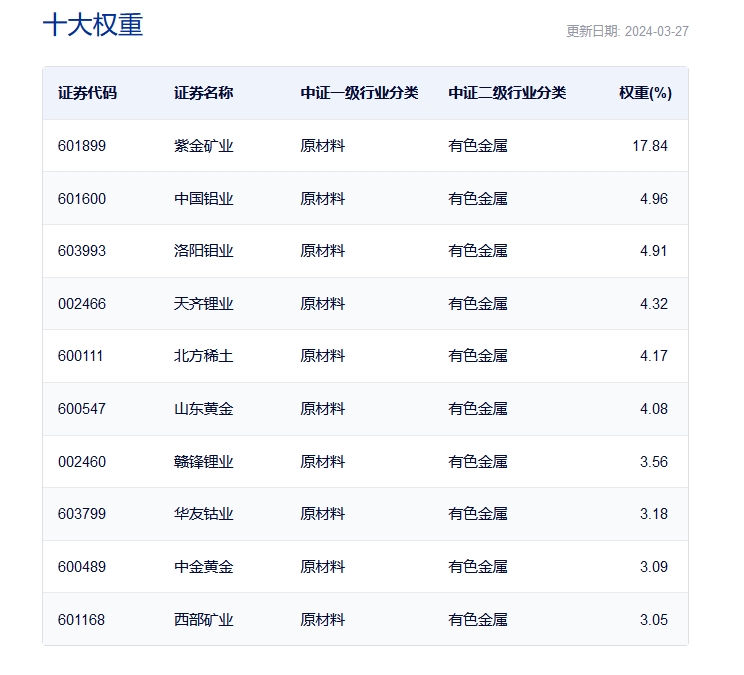The image size is (744, 675).
Task: Click the 证券代码 column header
Action: [x=87, y=93]
